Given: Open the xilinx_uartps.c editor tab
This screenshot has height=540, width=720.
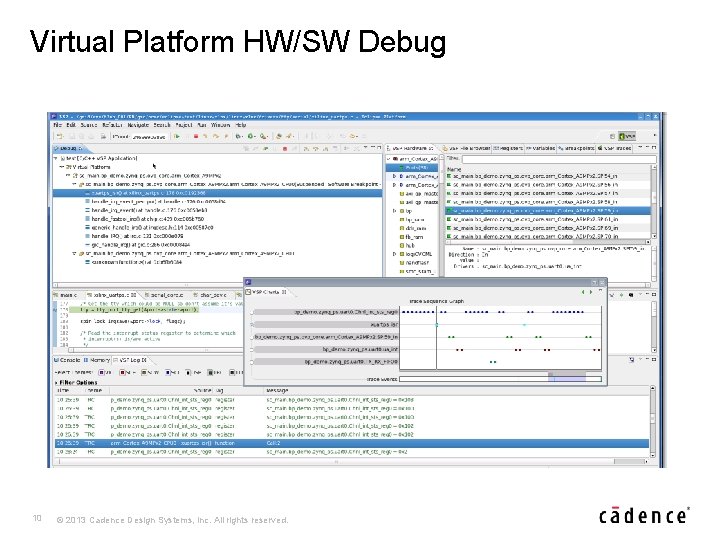Looking at the screenshot, I should coord(112,295).
